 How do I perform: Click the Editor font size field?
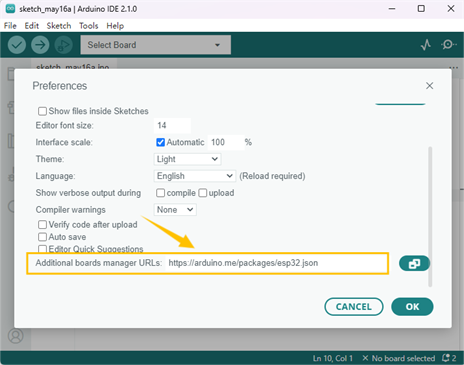click(x=172, y=125)
